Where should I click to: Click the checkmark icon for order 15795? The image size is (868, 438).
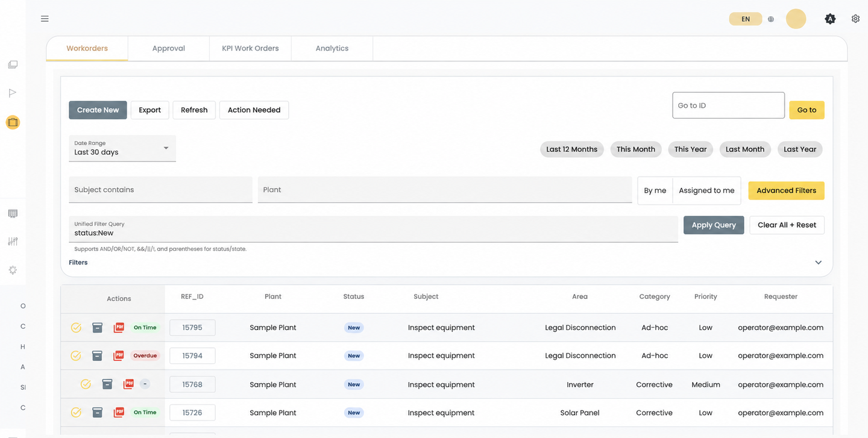(x=76, y=328)
